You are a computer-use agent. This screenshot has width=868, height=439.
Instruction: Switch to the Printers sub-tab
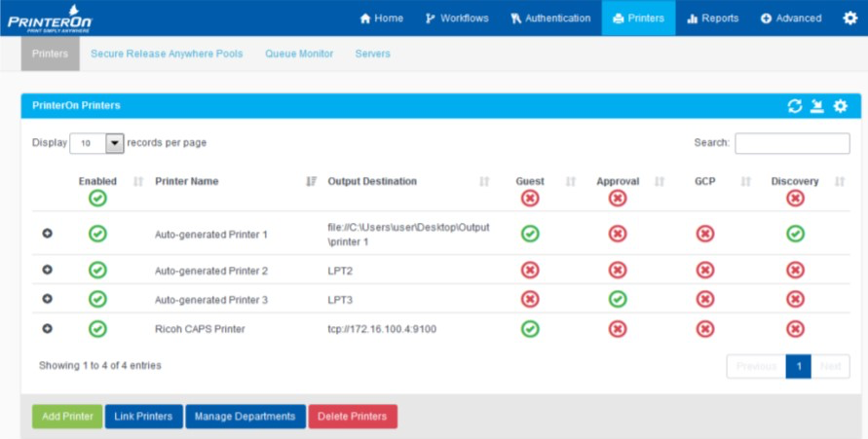50,54
